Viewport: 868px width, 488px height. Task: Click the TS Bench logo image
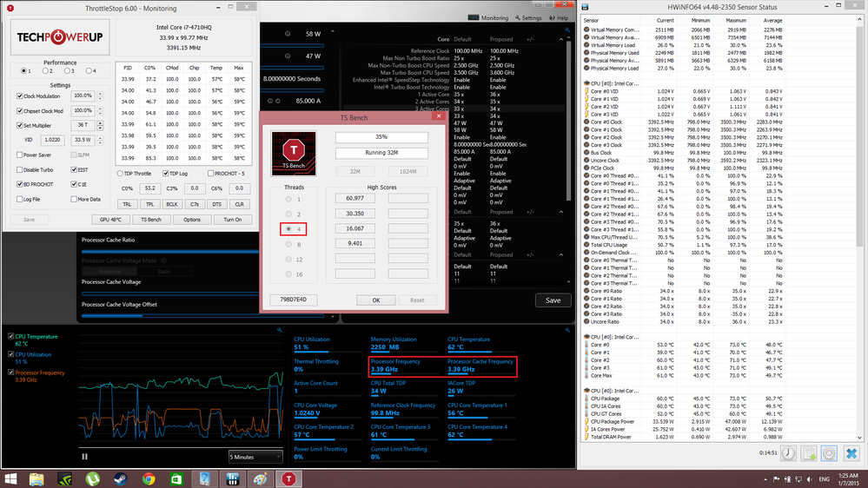294,154
